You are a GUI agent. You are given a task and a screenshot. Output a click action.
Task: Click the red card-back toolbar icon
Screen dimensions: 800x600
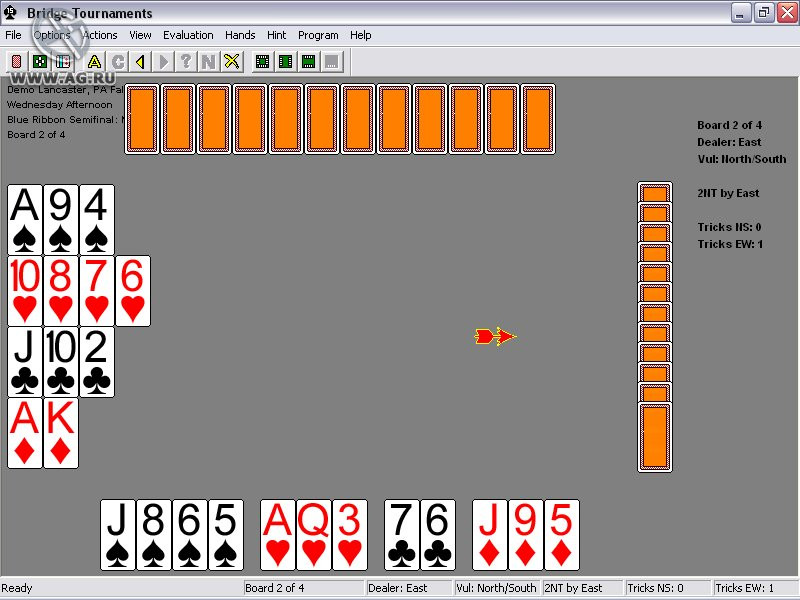click(x=16, y=62)
